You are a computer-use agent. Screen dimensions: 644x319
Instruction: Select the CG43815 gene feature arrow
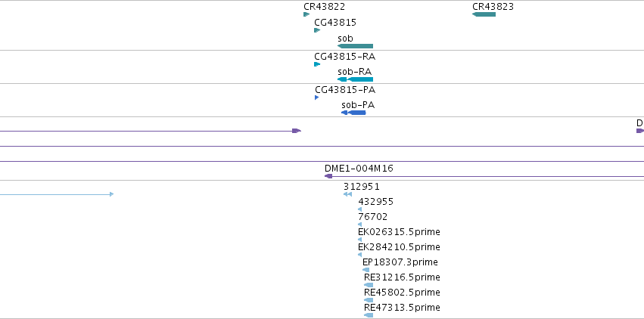point(317,30)
